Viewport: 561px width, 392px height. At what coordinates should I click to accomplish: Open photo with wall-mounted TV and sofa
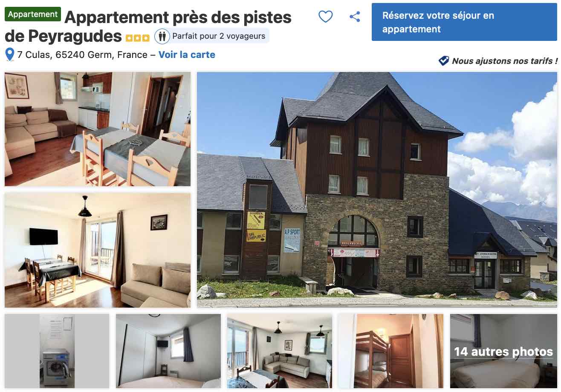coord(98,250)
